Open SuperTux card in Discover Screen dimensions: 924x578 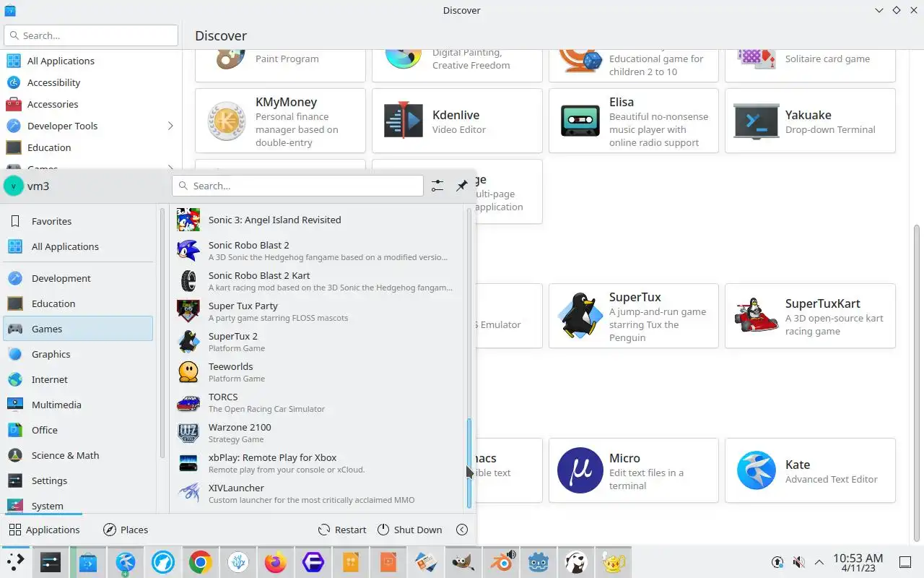634,316
